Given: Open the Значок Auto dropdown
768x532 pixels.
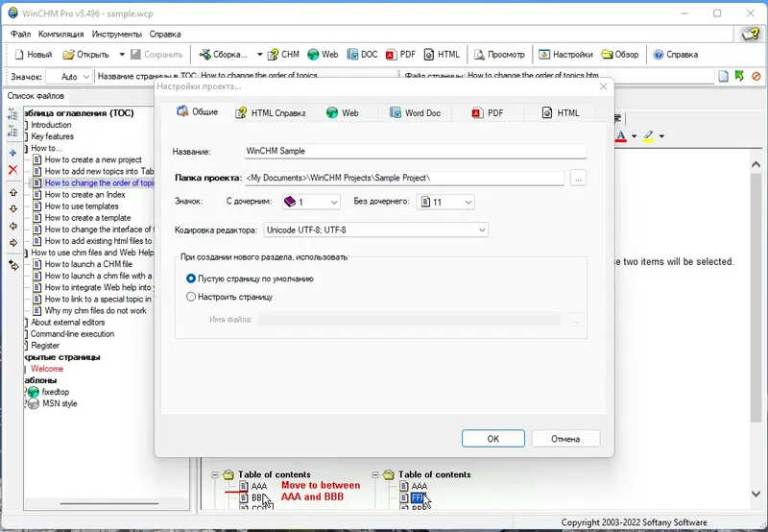Looking at the screenshot, I should pyautogui.click(x=68, y=77).
